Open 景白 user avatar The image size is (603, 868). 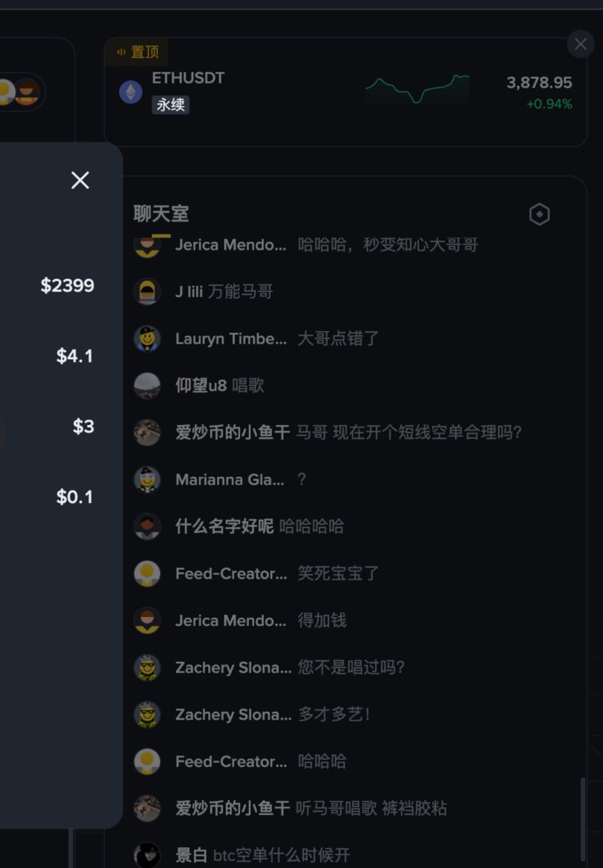pyautogui.click(x=147, y=855)
